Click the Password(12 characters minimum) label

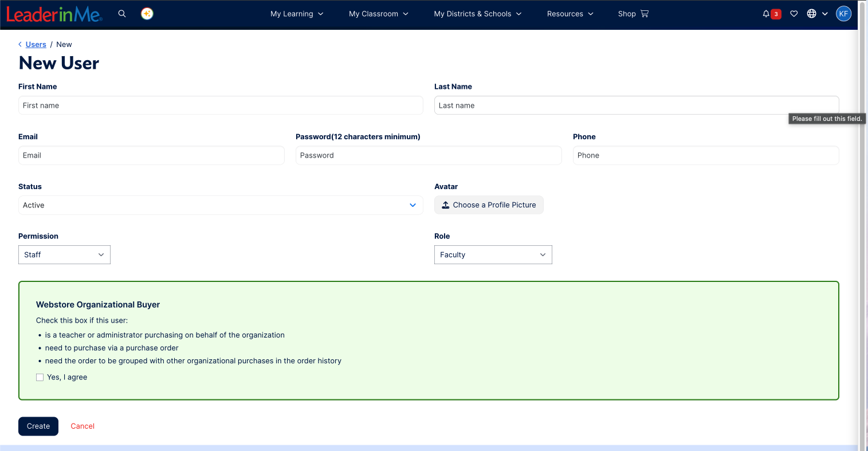(358, 136)
